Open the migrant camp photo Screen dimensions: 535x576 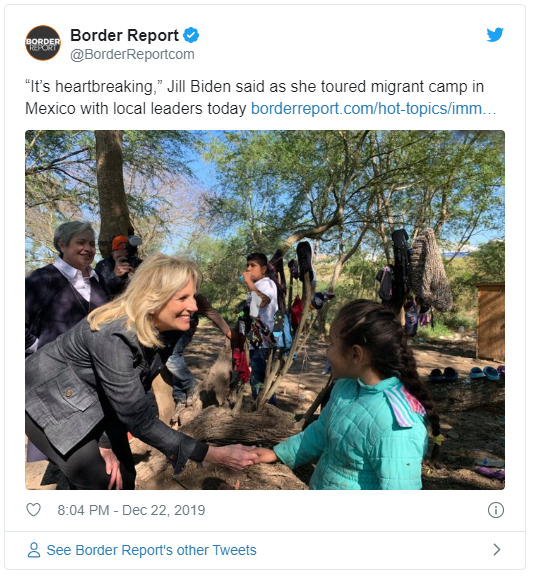click(265, 310)
